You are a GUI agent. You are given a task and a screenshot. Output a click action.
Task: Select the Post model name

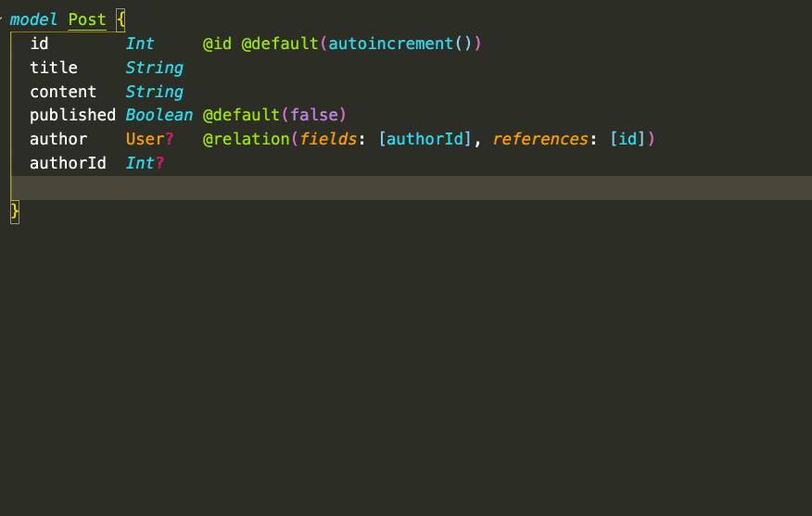(x=87, y=19)
